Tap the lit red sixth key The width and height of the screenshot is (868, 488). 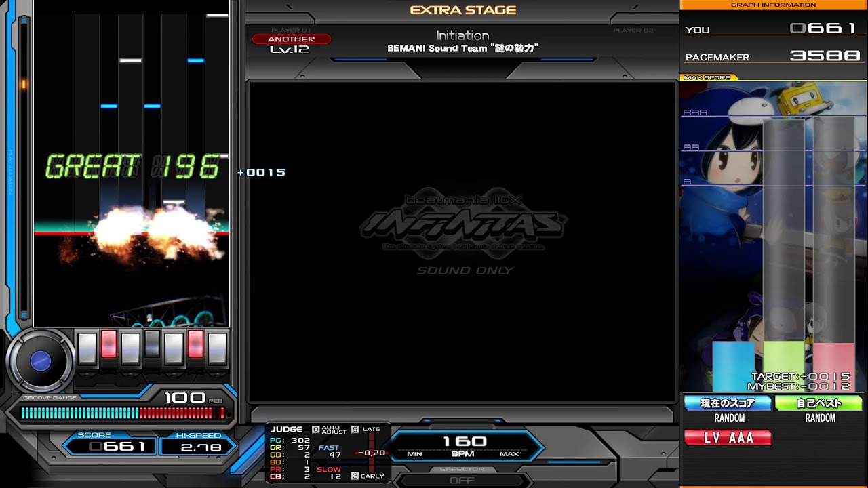coord(195,344)
